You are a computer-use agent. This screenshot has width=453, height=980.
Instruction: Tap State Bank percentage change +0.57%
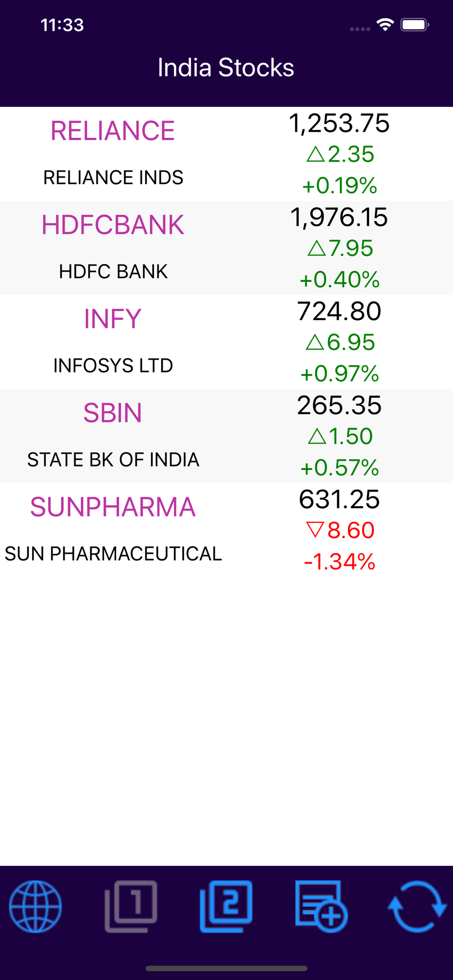click(339, 468)
